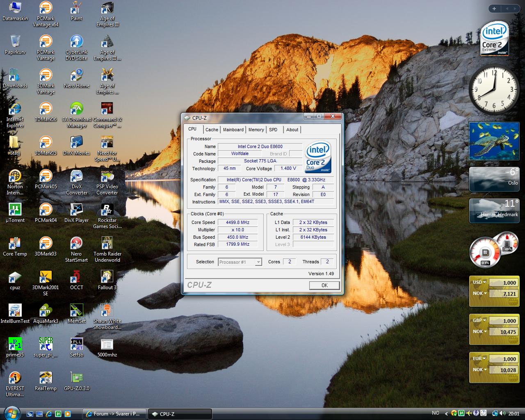This screenshot has width=525, height=420.
Task: Open GPU-Z.0.3.0 icon
Action: [x=76, y=381]
